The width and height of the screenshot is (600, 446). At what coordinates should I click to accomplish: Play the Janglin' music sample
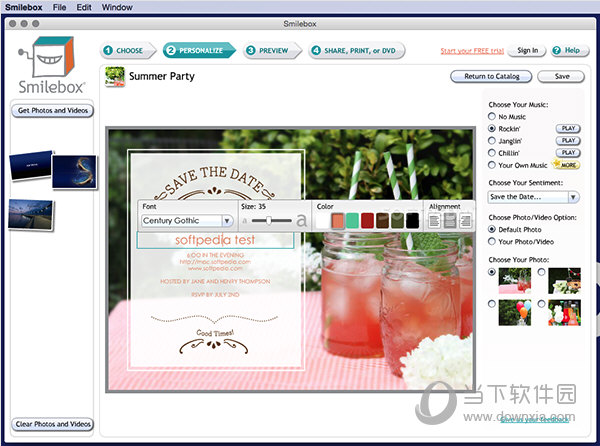pos(568,141)
